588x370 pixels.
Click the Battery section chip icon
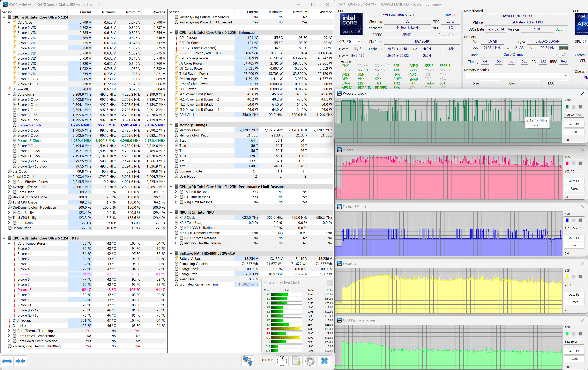tap(176, 253)
